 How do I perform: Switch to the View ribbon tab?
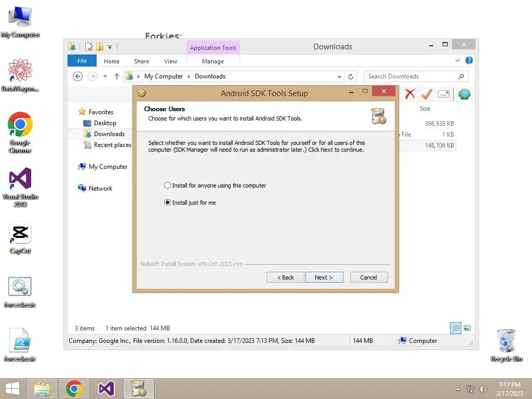pyautogui.click(x=170, y=61)
